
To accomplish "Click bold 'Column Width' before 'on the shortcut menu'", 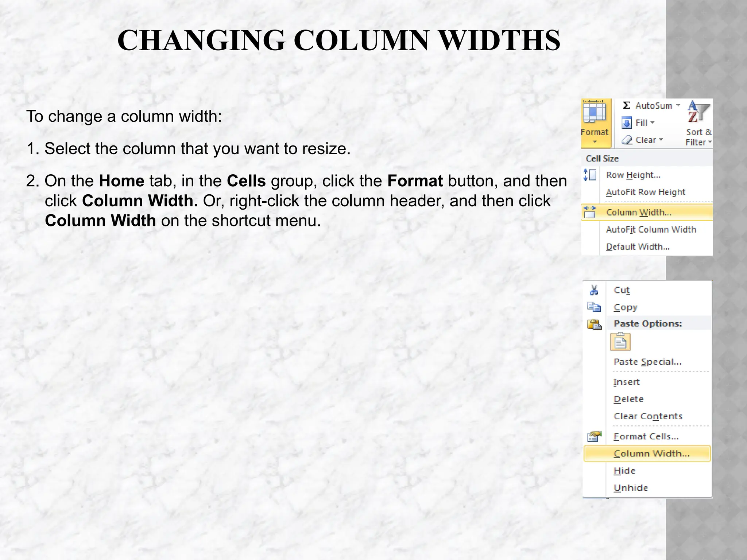I will pyautogui.click(x=101, y=221).
